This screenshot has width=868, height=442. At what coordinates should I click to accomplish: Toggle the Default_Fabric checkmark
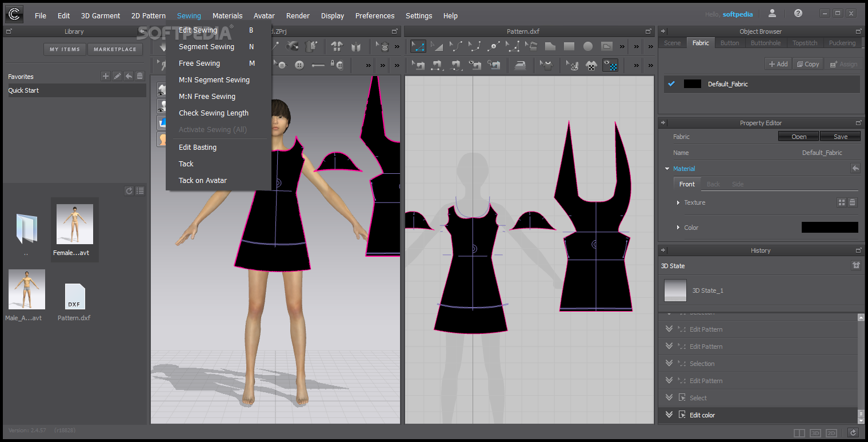point(671,83)
